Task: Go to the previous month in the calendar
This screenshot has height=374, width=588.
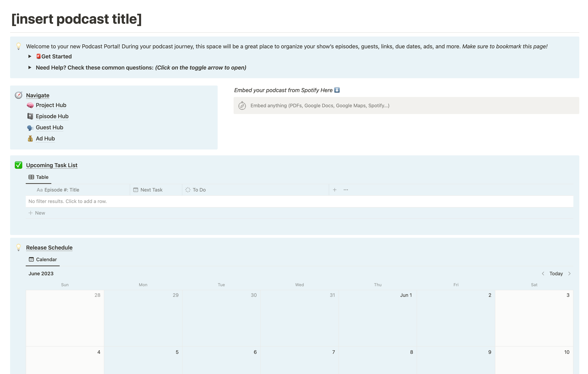Action: point(543,273)
